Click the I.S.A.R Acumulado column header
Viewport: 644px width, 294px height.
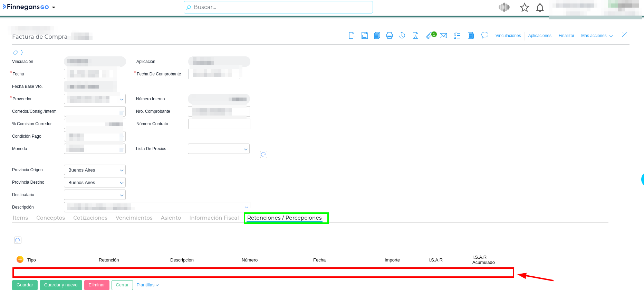[483, 260]
